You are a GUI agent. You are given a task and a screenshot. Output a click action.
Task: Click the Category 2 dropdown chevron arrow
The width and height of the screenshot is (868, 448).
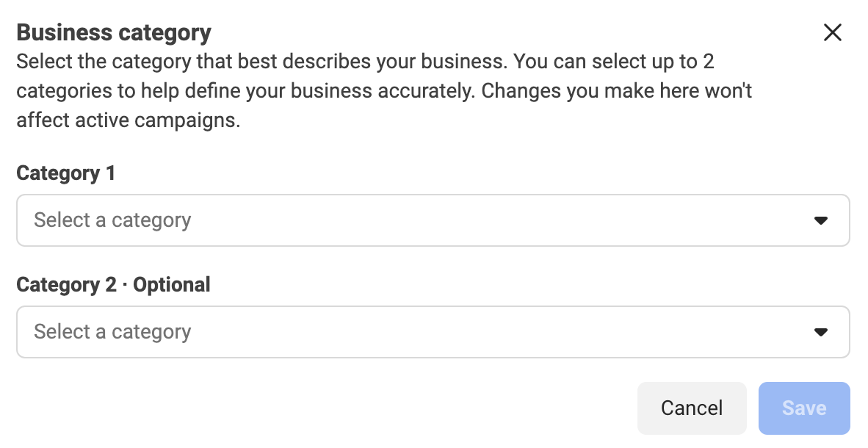tap(822, 331)
